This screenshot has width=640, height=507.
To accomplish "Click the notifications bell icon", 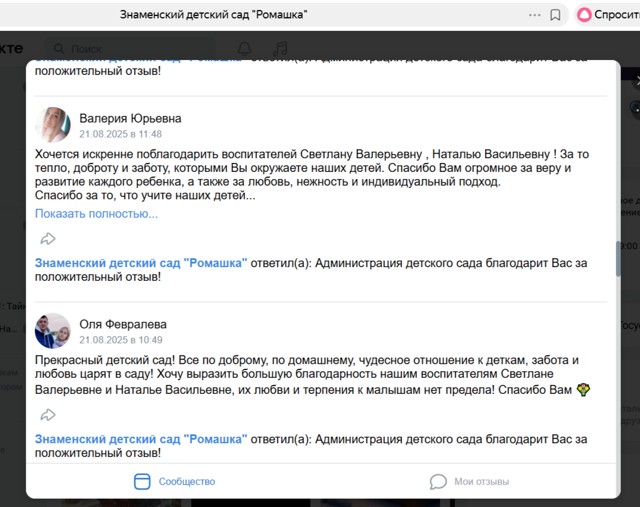I will coord(244,49).
